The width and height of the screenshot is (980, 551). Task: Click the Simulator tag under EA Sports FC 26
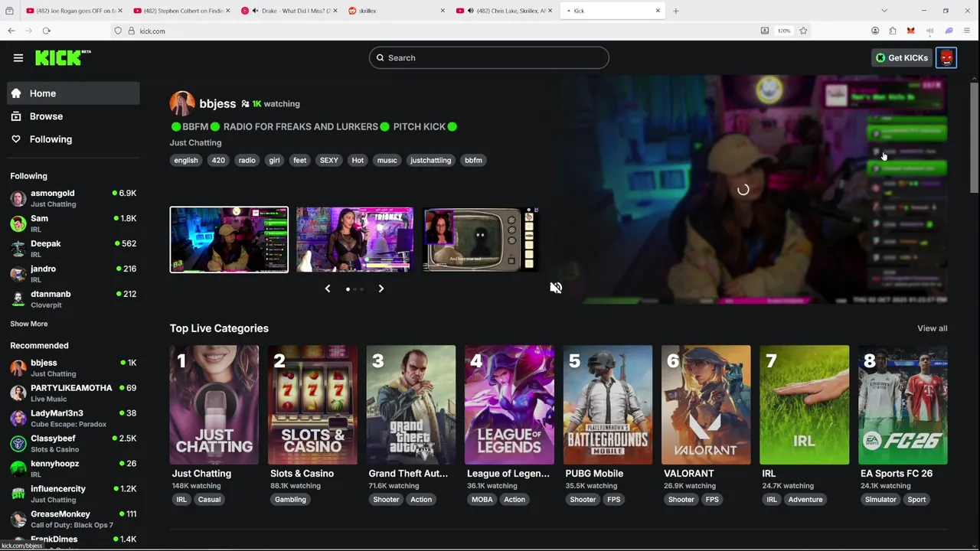coord(880,500)
